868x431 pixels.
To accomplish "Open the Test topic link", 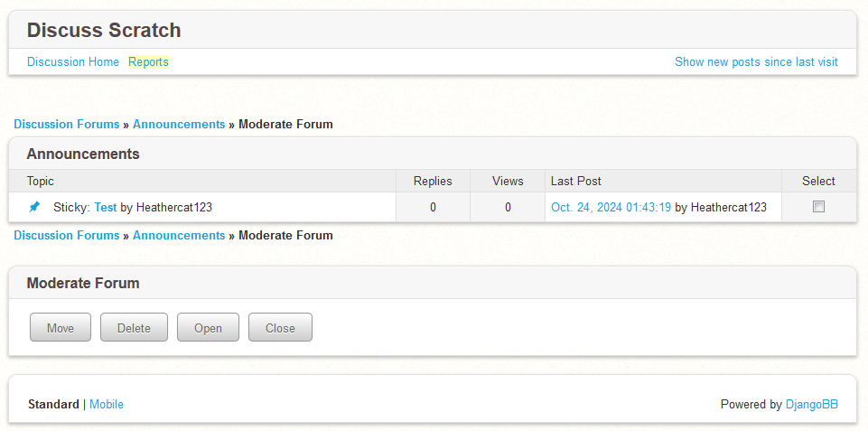I will coord(106,207).
